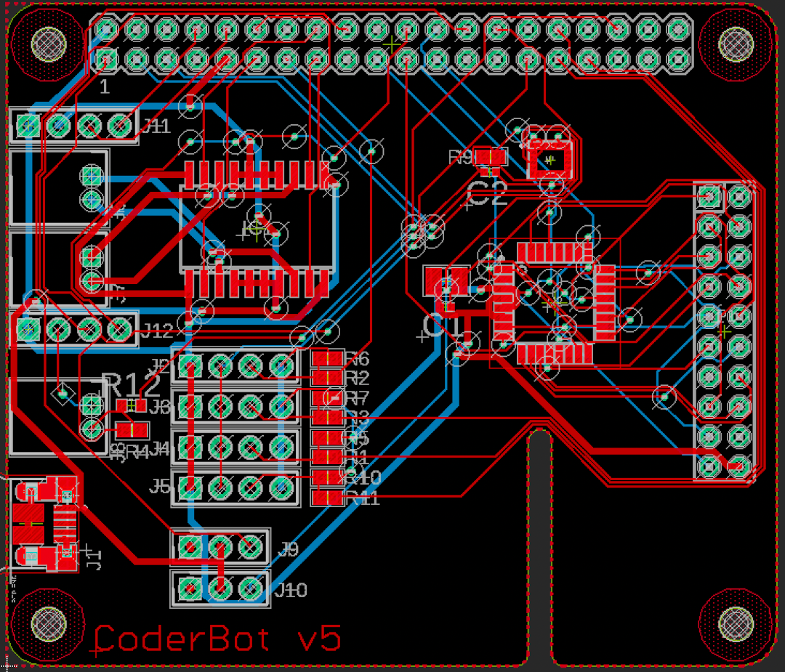Click the leftmost pad of the J5 row
This screenshot has height=672, width=785.
[x=190, y=488]
